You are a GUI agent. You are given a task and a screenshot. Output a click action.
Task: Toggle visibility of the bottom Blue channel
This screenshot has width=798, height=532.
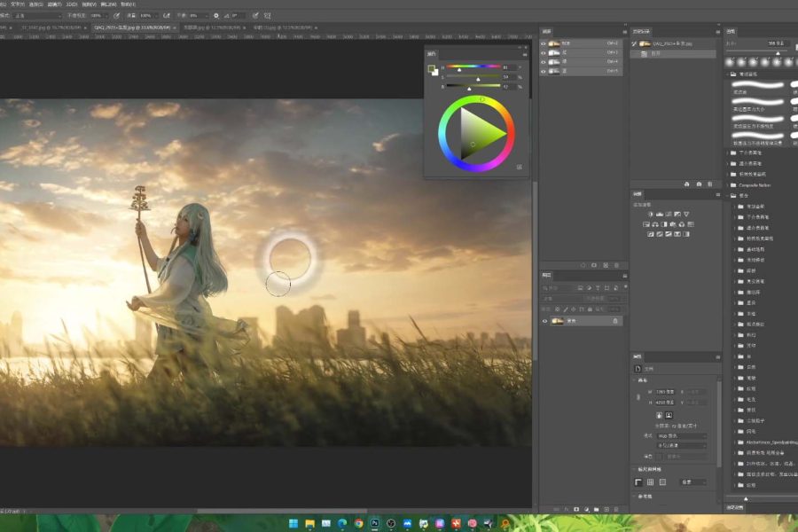tap(544, 71)
